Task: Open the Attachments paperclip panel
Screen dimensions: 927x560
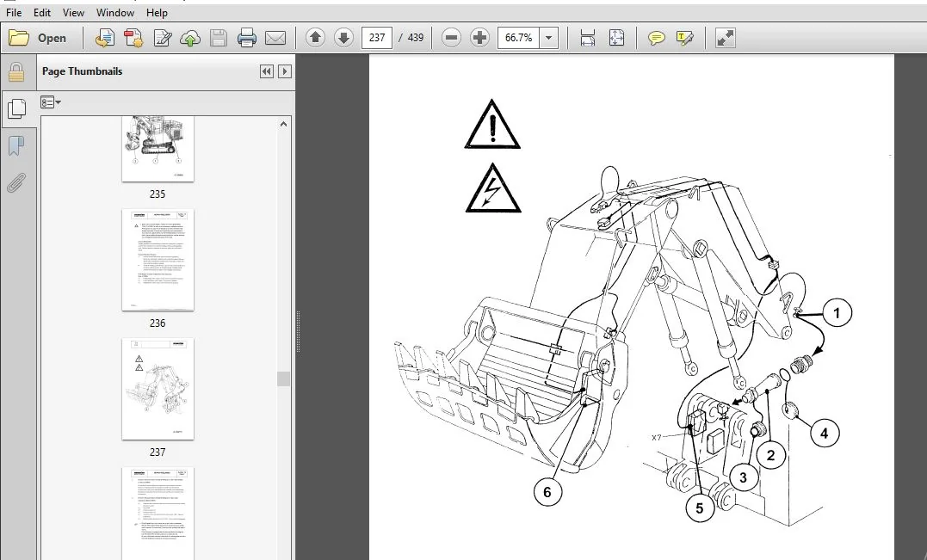Action: [x=16, y=182]
